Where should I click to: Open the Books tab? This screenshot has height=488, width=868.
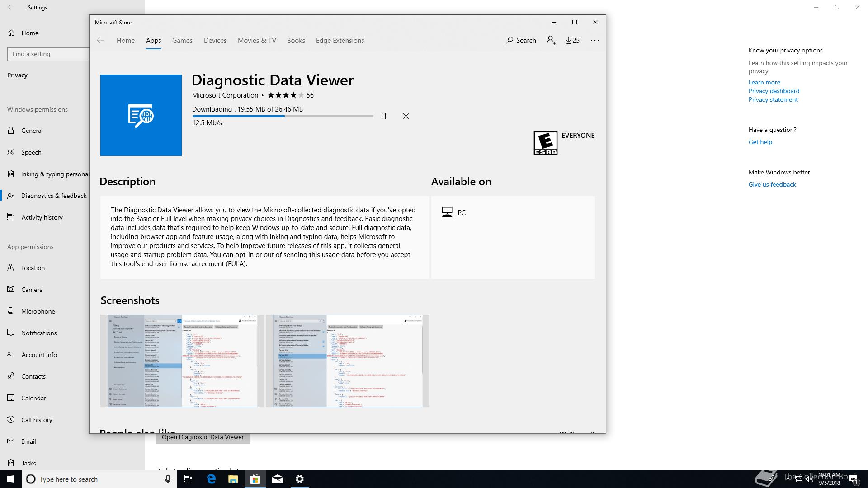[x=296, y=40]
